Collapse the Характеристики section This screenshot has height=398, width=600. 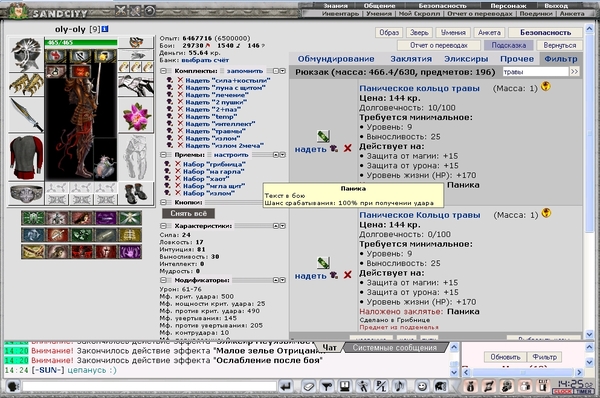[163, 226]
